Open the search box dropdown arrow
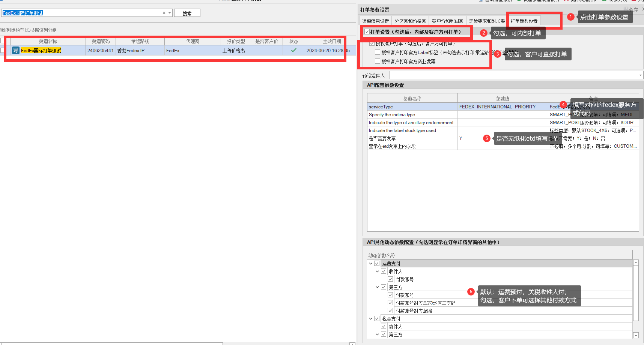The height and width of the screenshot is (345, 644). 170,13
